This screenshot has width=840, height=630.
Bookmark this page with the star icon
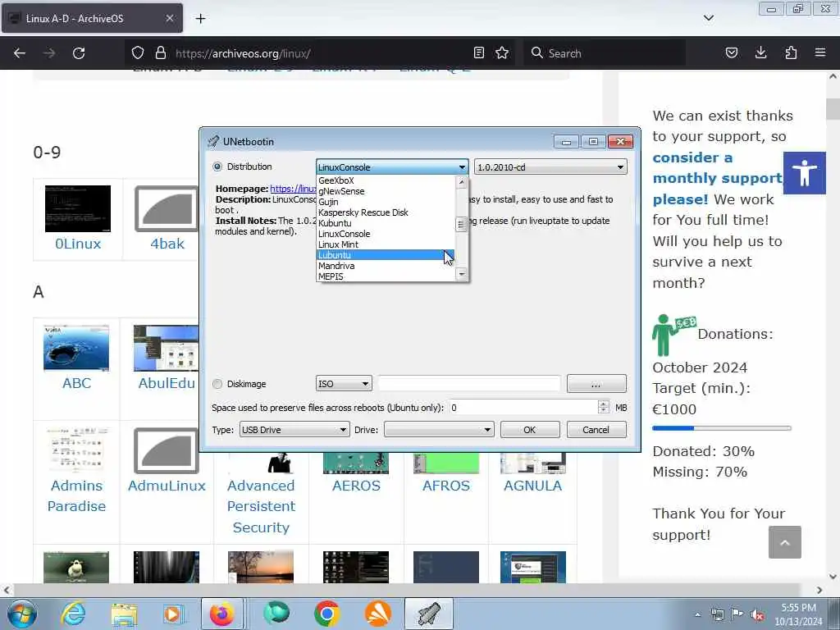tap(502, 52)
